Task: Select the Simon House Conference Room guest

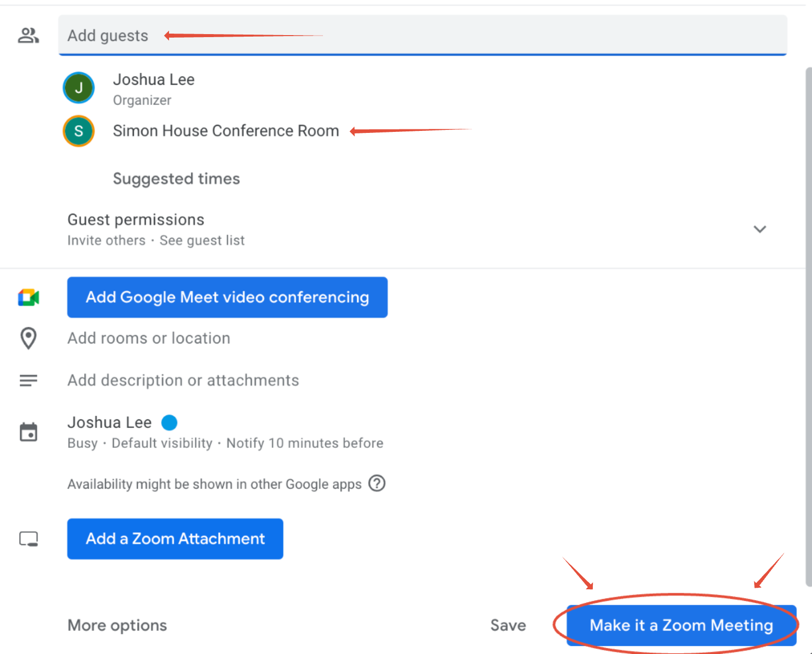Action: 226,131
